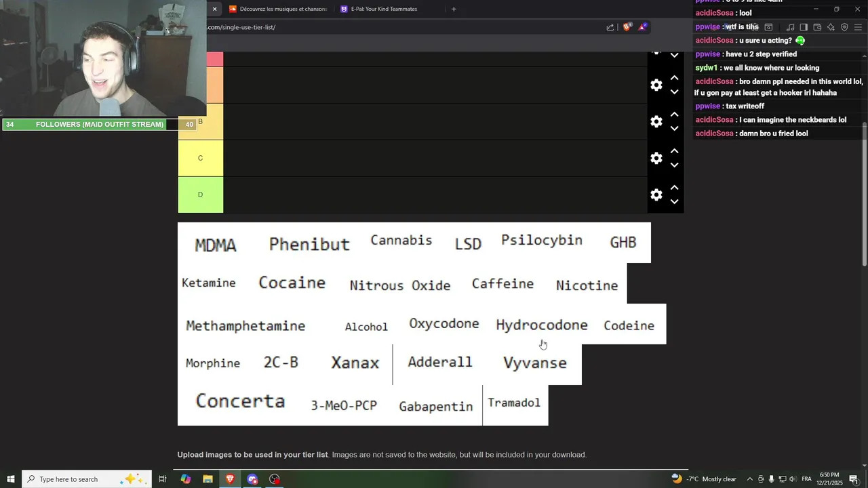
Task: Open the Brave Wallet icon
Action: [x=817, y=27]
